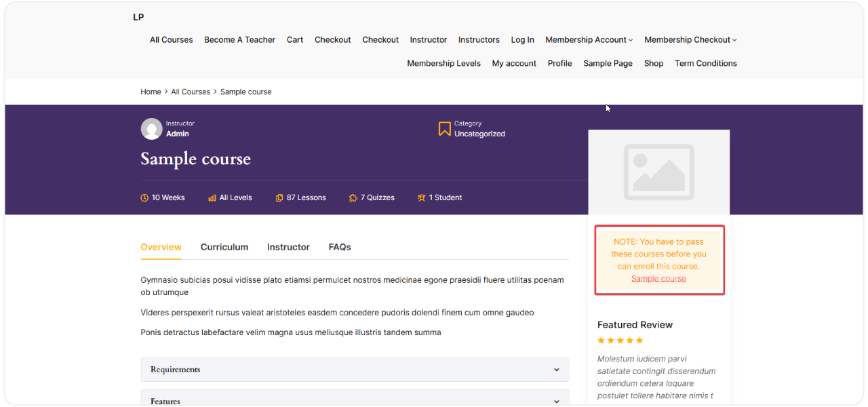
Task: Select the Instructor tab
Action: click(x=288, y=247)
